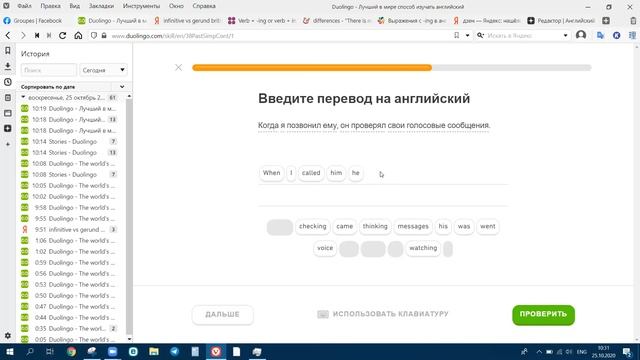Open the sort-by-date dropdown arrow
Screen dimensions: 640x360
[x=122, y=87]
